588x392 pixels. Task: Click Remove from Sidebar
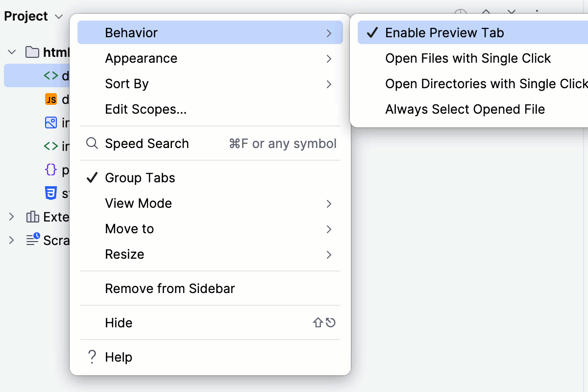click(171, 289)
